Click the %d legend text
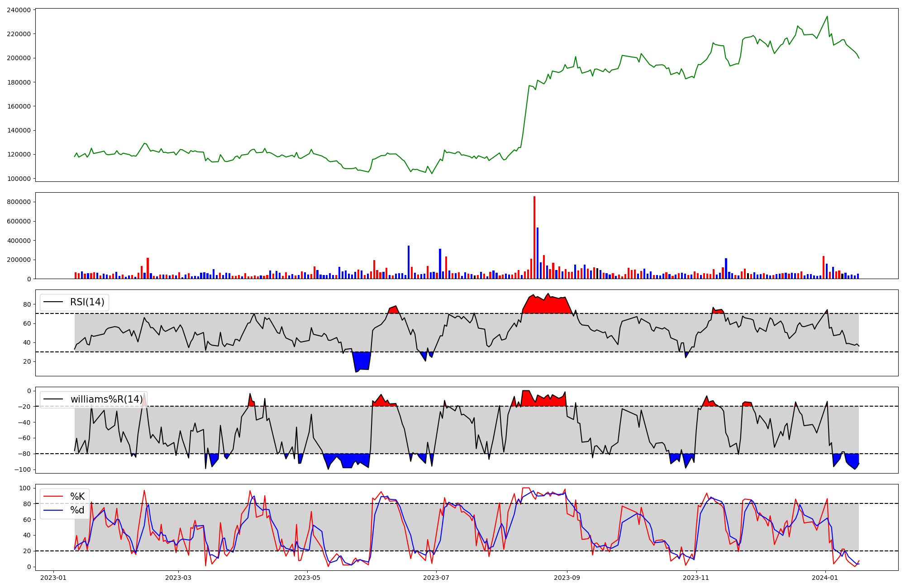 [x=77, y=510]
